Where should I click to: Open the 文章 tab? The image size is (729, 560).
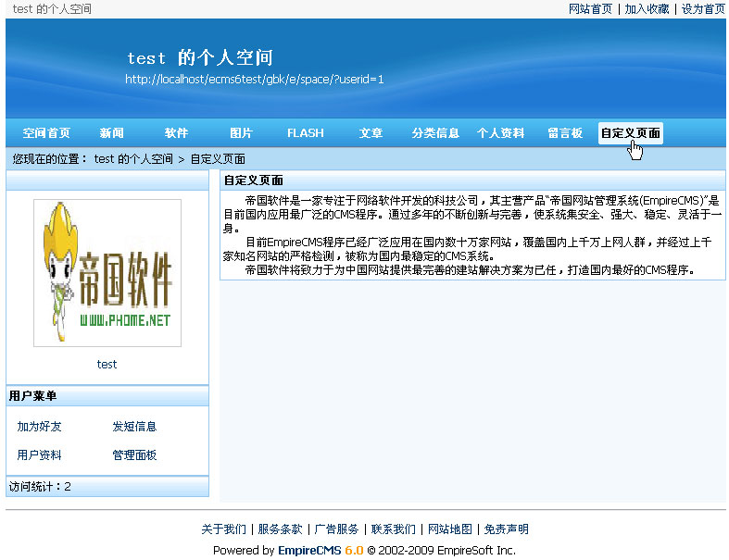tap(371, 133)
